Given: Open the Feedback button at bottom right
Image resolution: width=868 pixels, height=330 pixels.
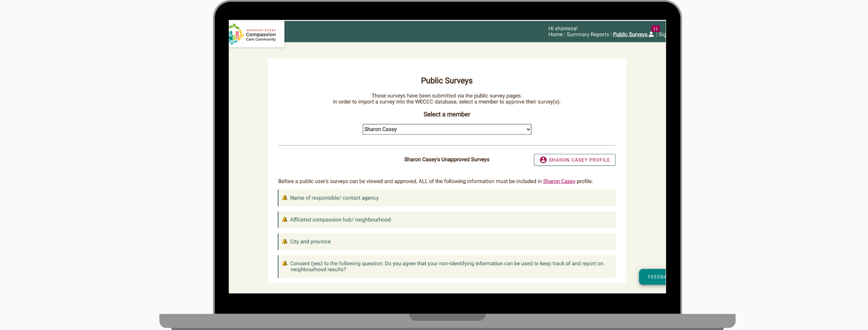Looking at the screenshot, I should (x=653, y=277).
